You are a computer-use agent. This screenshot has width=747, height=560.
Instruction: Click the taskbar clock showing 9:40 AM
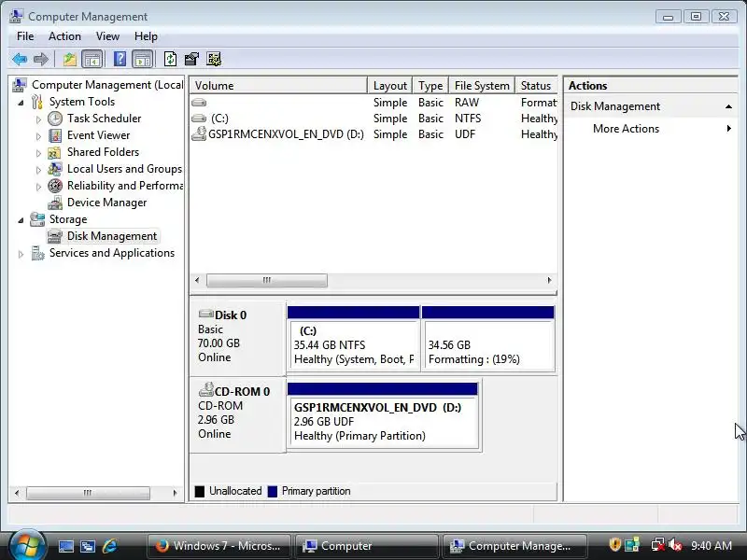[x=712, y=545]
